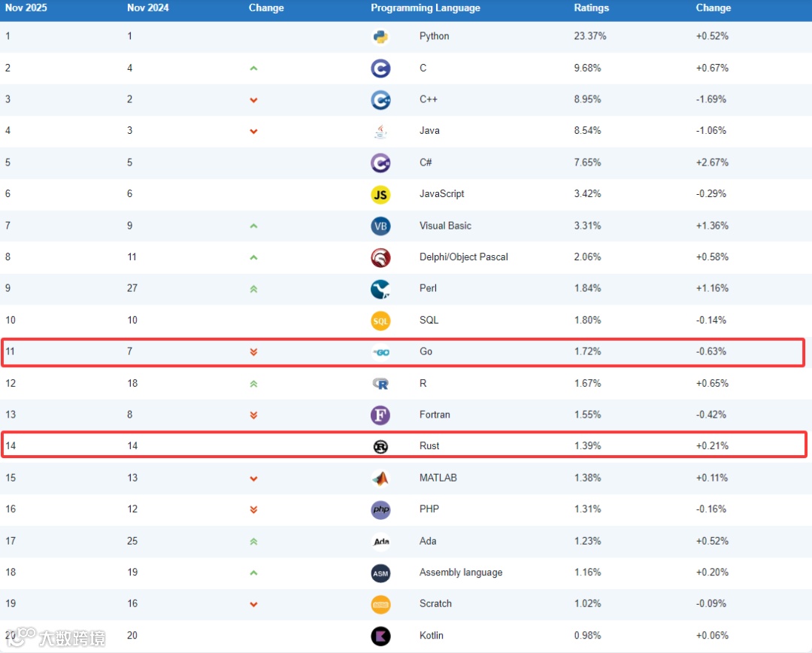The width and height of the screenshot is (812, 653).
Task: Click the Programming Language column header
Action: [425, 8]
